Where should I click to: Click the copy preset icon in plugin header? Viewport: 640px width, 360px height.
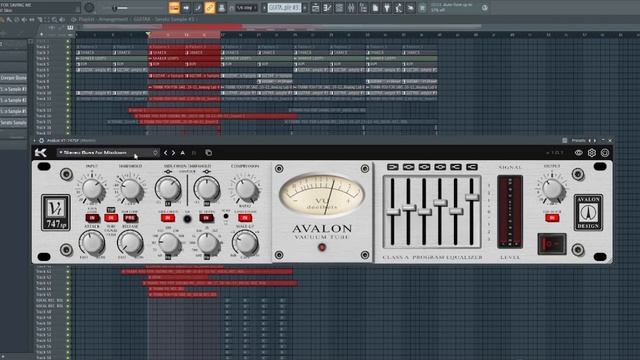click(209, 153)
